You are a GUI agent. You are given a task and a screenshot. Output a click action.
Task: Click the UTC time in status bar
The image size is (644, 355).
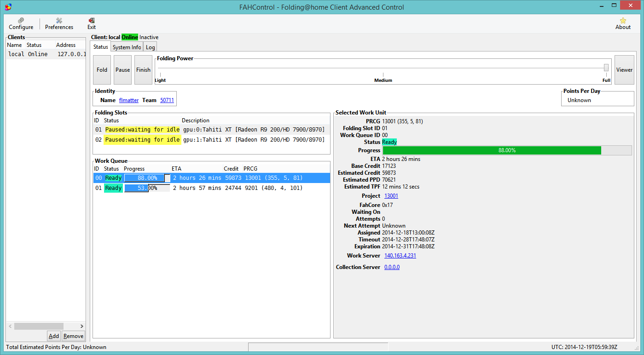point(584,347)
